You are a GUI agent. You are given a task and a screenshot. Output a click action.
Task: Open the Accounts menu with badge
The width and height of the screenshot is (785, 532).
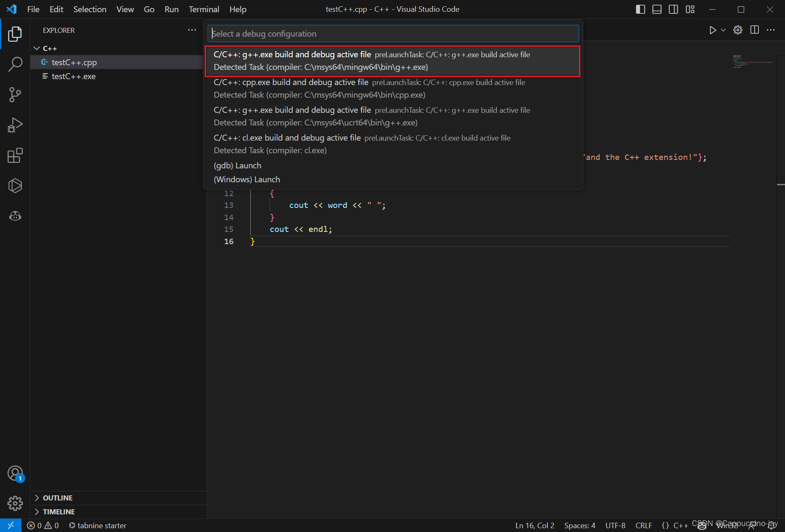click(x=15, y=473)
